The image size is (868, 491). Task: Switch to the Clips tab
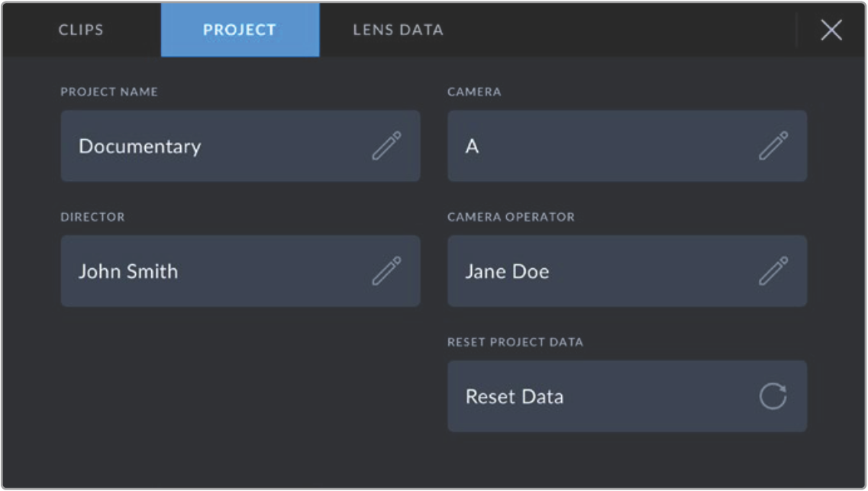click(x=81, y=31)
